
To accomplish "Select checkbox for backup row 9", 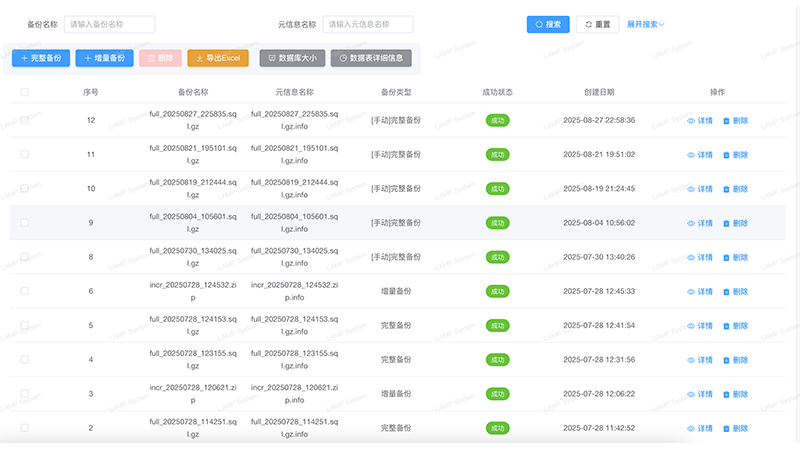I will coord(24,222).
